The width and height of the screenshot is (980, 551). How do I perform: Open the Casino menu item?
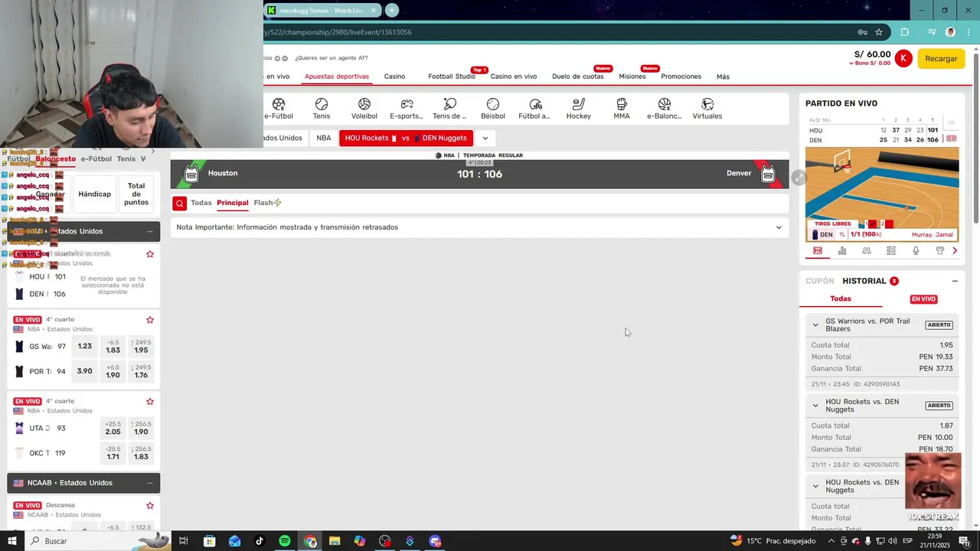394,77
